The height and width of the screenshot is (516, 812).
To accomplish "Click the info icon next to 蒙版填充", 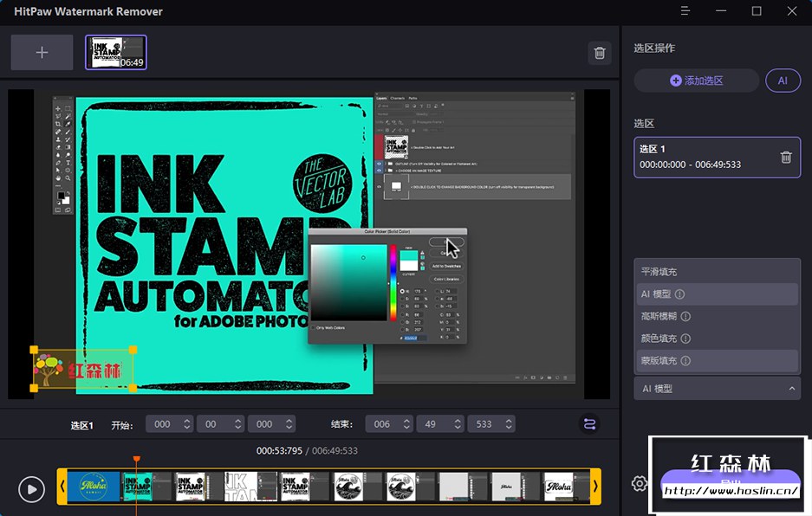I will (x=685, y=360).
